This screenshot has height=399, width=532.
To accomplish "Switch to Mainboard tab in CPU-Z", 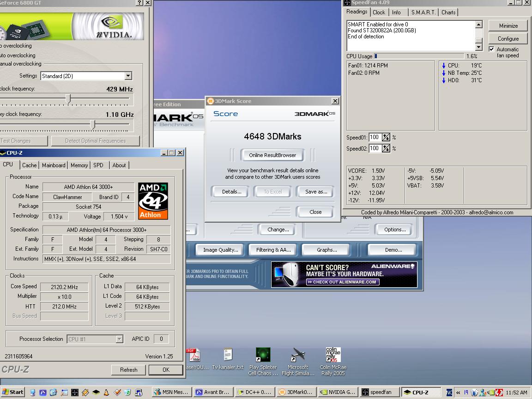I will pyautogui.click(x=54, y=165).
